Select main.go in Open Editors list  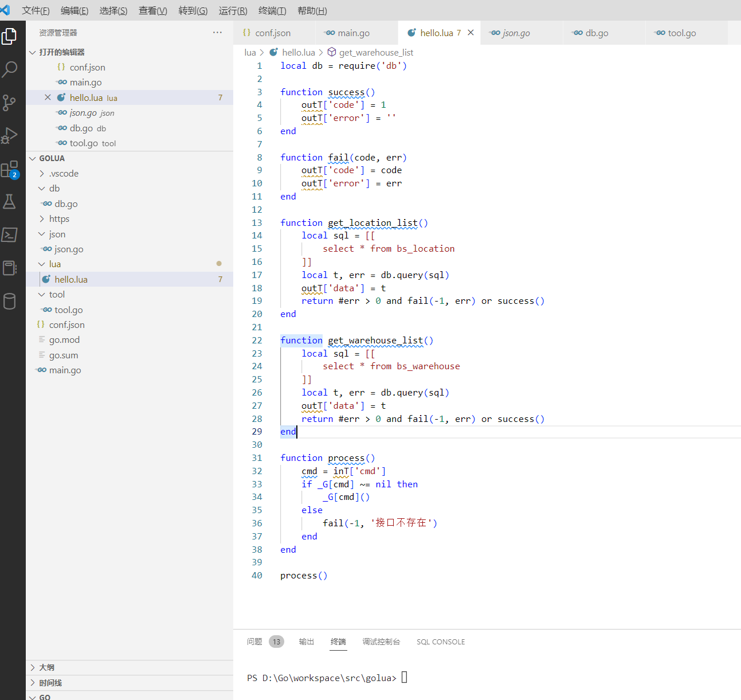pos(130,82)
